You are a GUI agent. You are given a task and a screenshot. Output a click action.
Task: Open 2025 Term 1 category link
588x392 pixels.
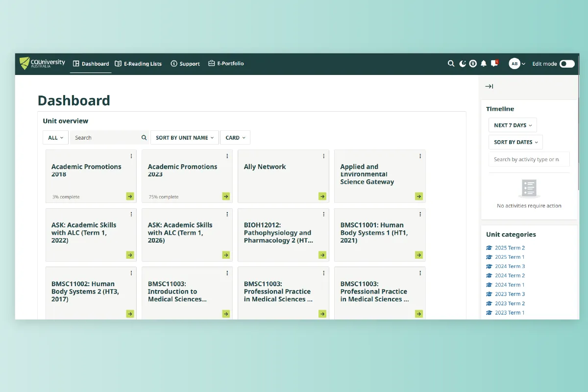(x=510, y=257)
